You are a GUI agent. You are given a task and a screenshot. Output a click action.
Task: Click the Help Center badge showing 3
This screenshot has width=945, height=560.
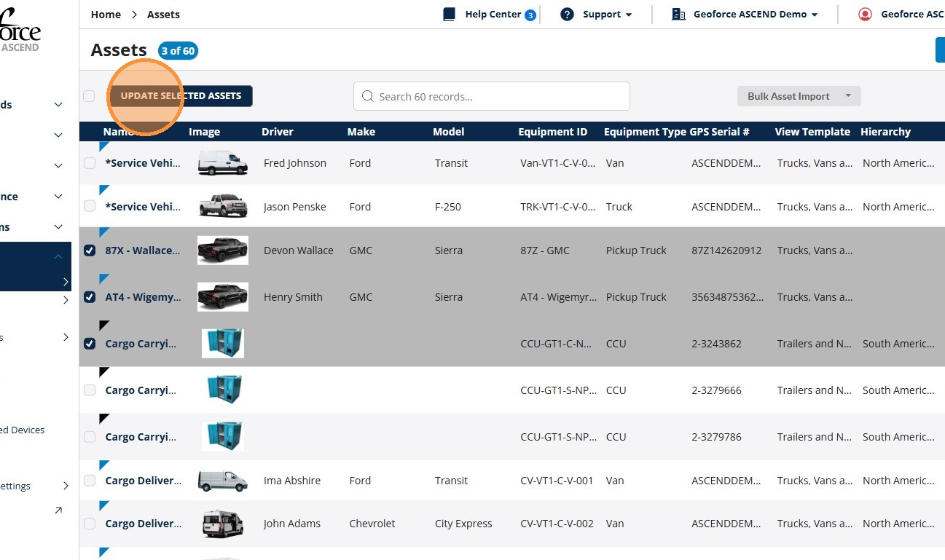pos(530,15)
